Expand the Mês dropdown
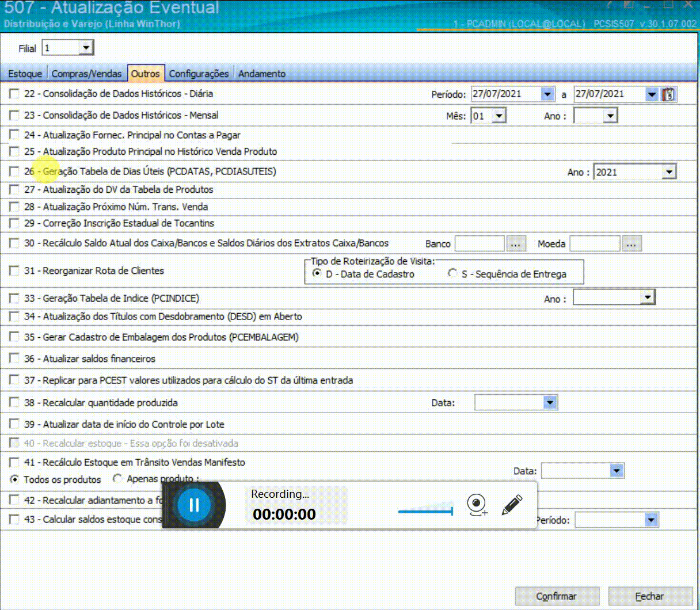 click(499, 116)
